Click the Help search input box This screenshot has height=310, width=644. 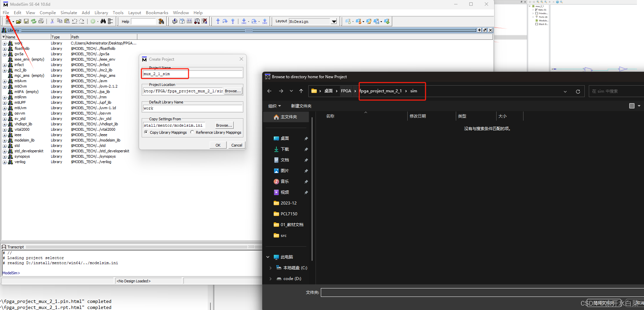[x=144, y=21]
